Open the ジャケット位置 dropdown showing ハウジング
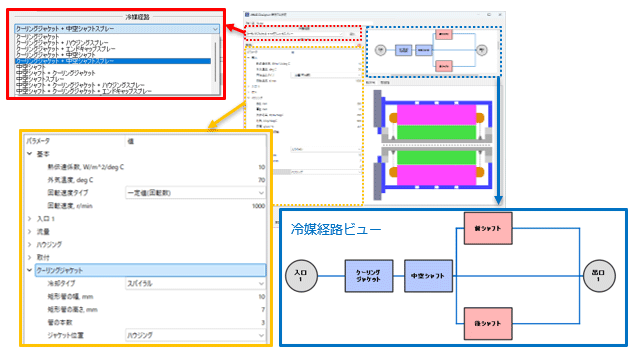Image resolution: width=630 pixels, height=360 pixels. click(195, 335)
